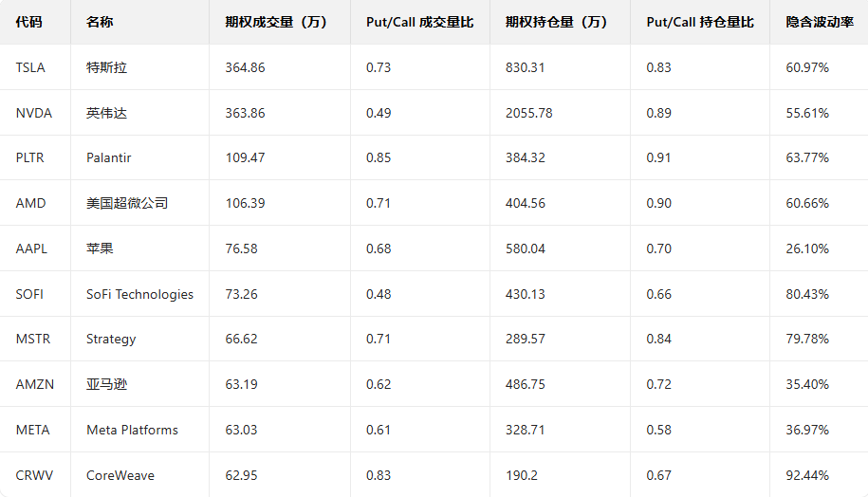
Task: Click the 期权成交量（万）column header
Action: [276, 22]
